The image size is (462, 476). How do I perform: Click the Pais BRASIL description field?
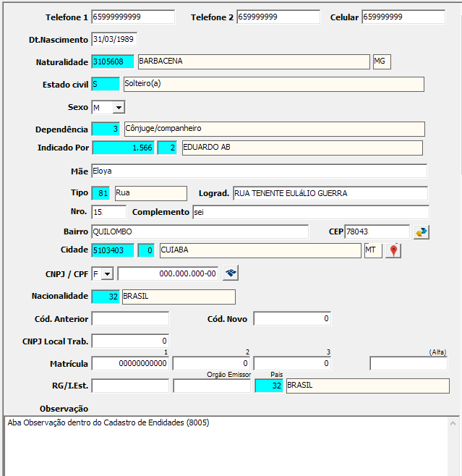368,386
